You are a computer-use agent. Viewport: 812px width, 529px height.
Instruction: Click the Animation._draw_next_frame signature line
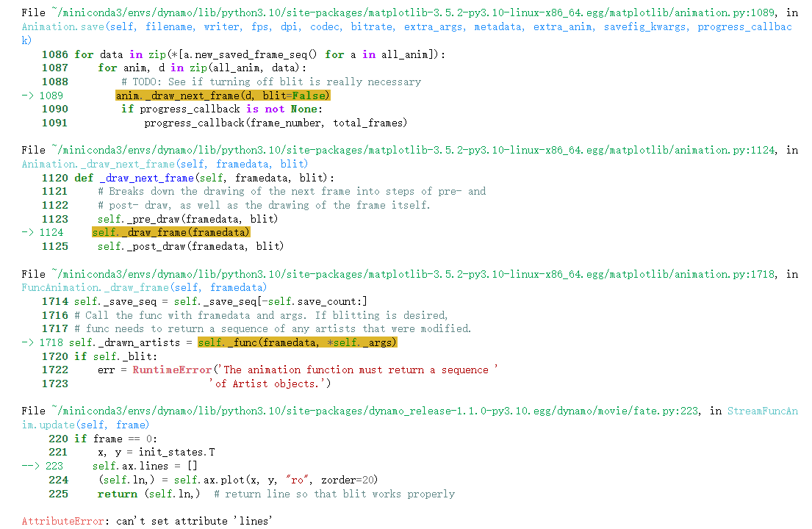point(165,164)
